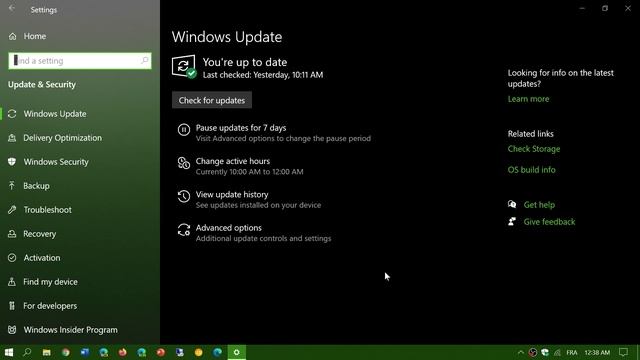Click the Give feedback link
The height and width of the screenshot is (360, 640).
tap(549, 222)
